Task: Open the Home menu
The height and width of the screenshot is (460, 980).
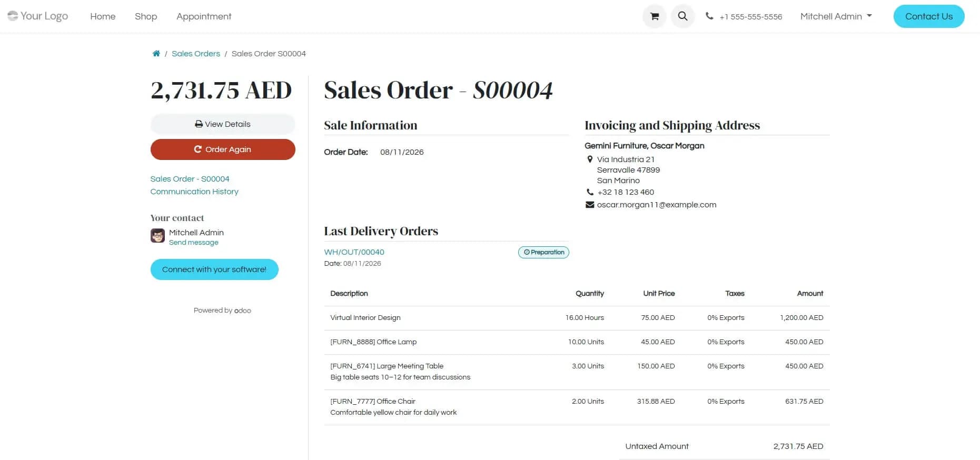Action: point(103,16)
